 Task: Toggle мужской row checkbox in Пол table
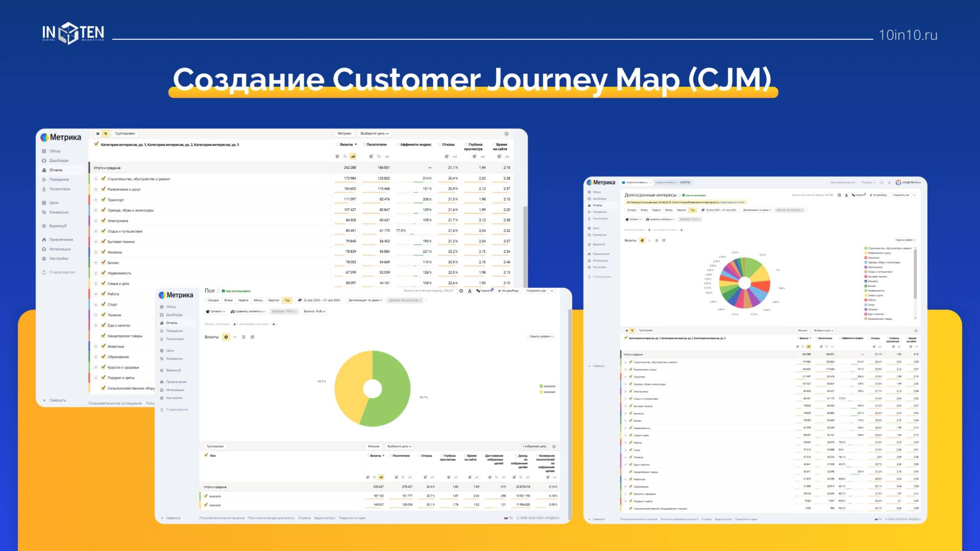click(x=206, y=496)
